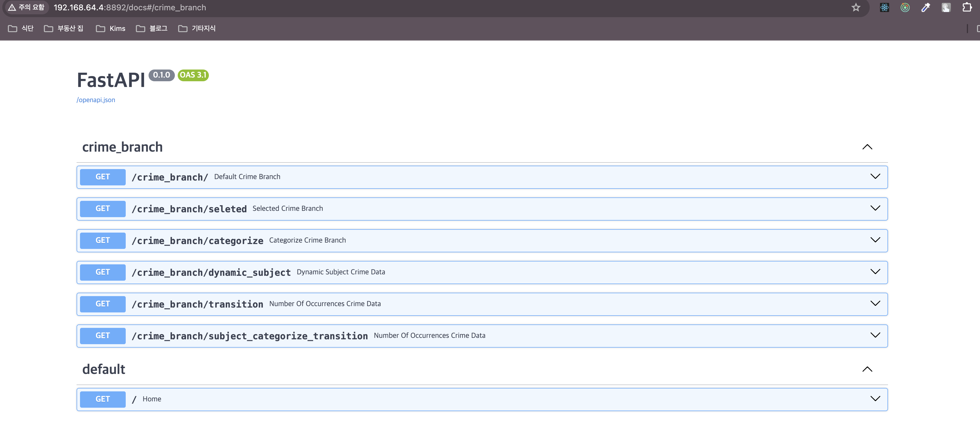
Task: Open the Extensions puzzle-piece menu
Action: [x=967, y=8]
